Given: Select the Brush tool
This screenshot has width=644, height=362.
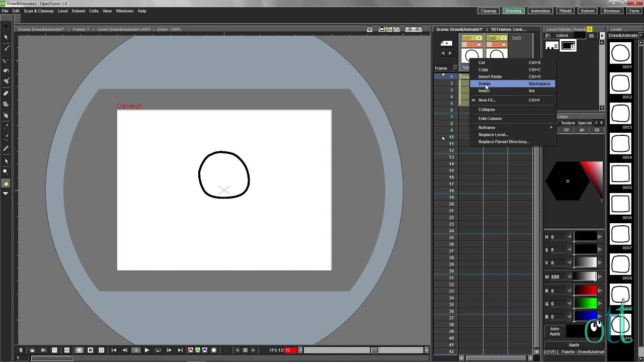Looking at the screenshot, I should pyautogui.click(x=6, y=48).
